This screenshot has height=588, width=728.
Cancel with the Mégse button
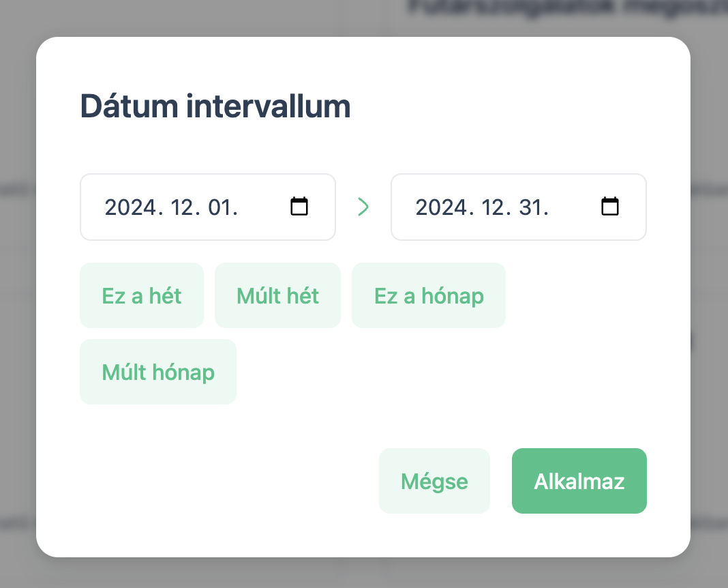pyautogui.click(x=434, y=481)
